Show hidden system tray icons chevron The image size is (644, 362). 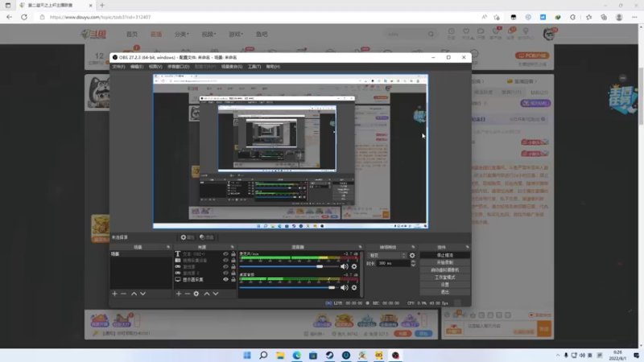tap(557, 356)
